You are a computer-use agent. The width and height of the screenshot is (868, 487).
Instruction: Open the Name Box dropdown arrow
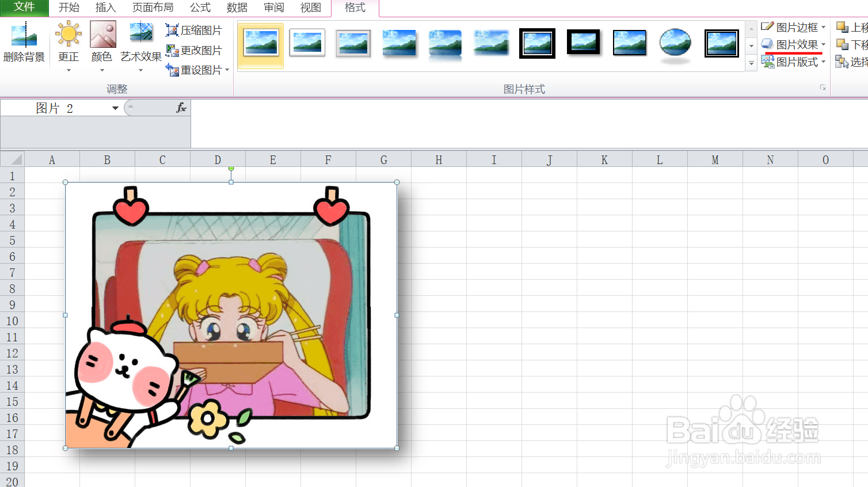pos(115,108)
